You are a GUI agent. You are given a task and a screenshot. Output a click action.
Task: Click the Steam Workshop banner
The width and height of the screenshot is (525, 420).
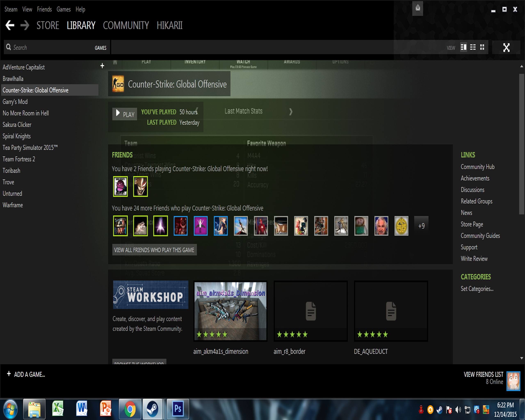(x=151, y=295)
